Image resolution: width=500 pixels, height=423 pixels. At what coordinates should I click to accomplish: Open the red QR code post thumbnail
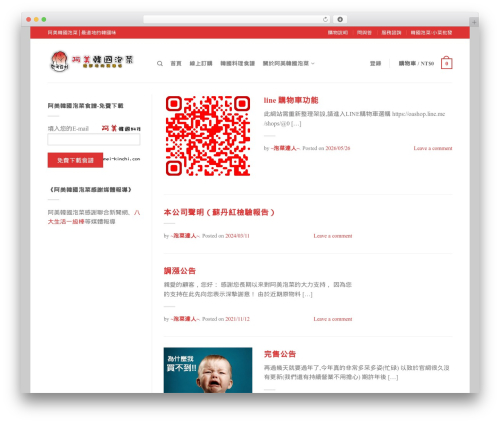(208, 136)
